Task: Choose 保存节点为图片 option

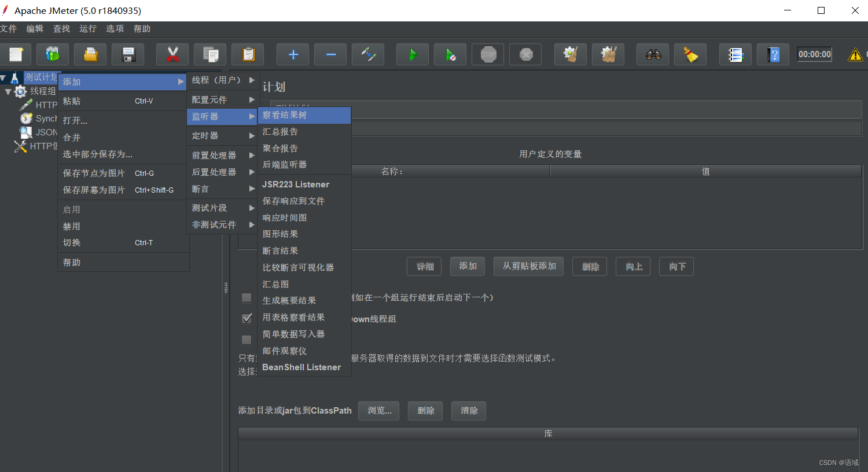Action: pos(123,173)
